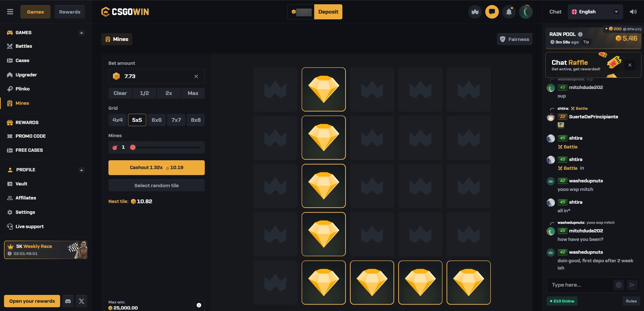Switch to the Rewards tab
Screen dimensions: 644x311
[x=70, y=12]
